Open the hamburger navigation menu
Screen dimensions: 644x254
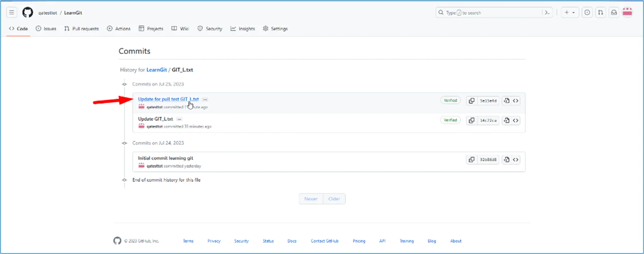pyautogui.click(x=12, y=12)
